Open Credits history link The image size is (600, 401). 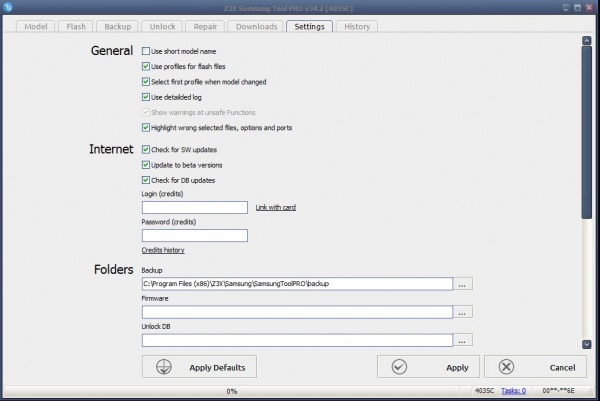pos(163,250)
